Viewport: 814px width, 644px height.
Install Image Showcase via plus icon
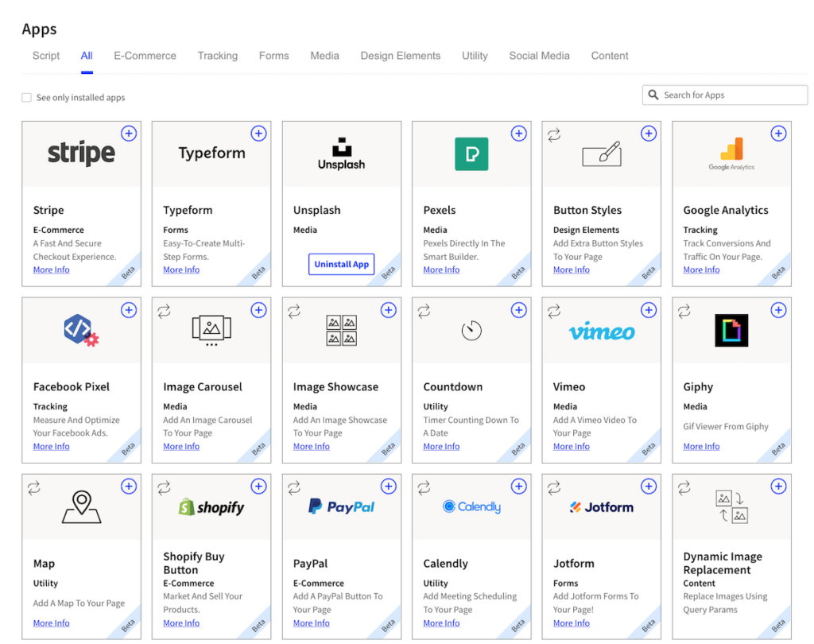pos(388,310)
